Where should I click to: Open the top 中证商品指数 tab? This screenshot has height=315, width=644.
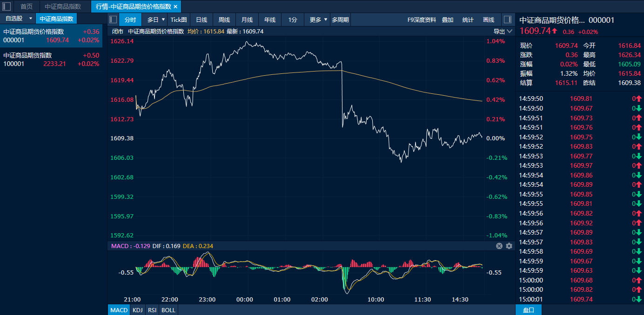[63, 7]
